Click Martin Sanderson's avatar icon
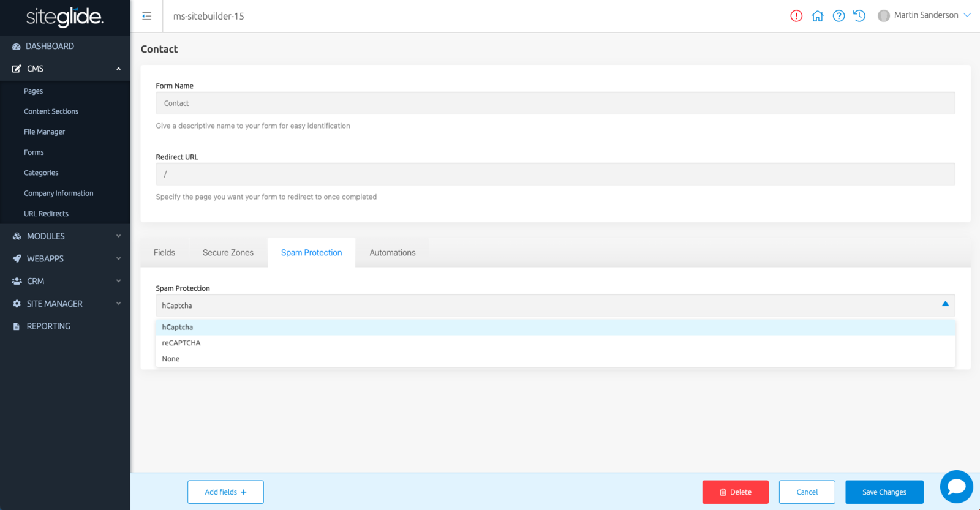The height and width of the screenshot is (510, 980). 883,16
